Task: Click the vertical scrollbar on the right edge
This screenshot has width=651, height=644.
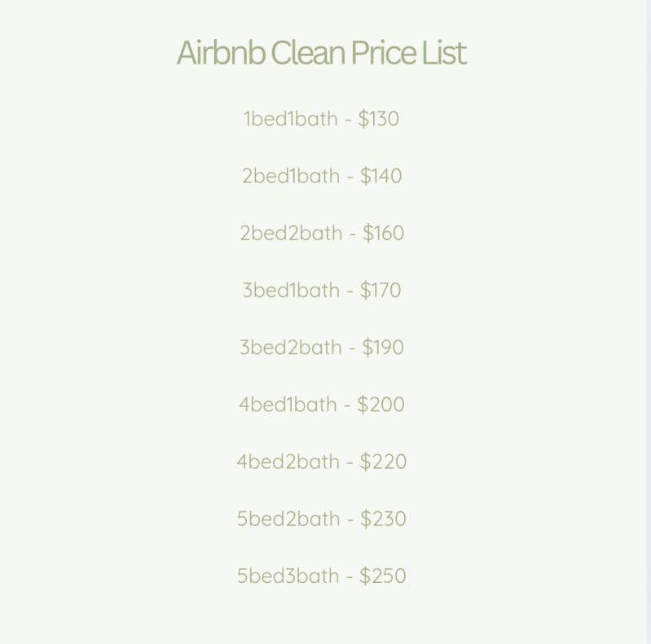Action: pyautogui.click(x=649, y=322)
